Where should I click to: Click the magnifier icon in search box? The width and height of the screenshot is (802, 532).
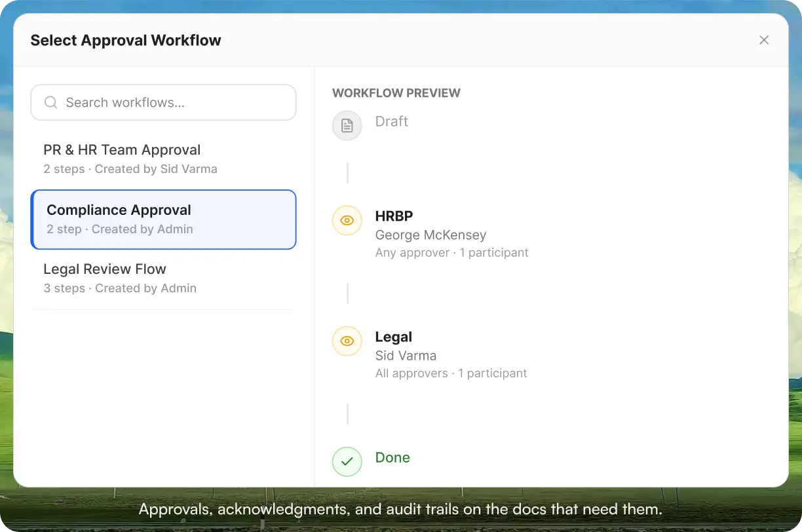pyautogui.click(x=50, y=102)
